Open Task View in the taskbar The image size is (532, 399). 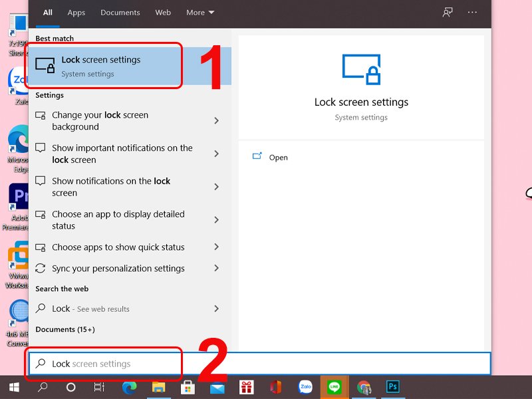(x=99, y=387)
